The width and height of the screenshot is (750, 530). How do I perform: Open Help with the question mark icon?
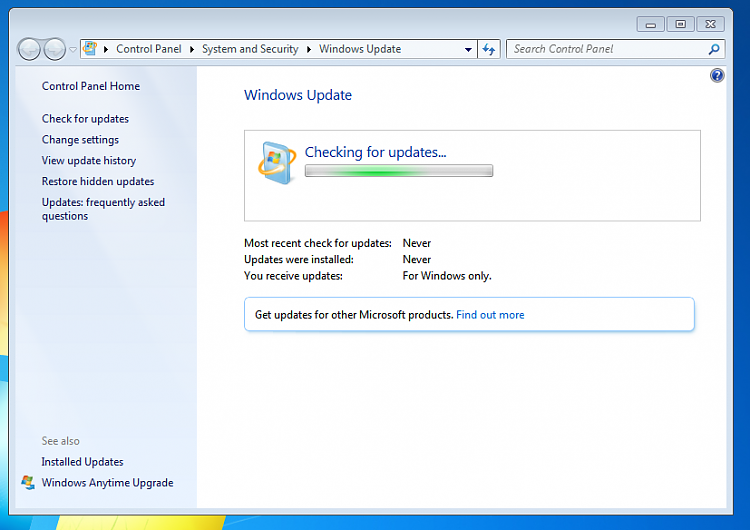pyautogui.click(x=717, y=76)
